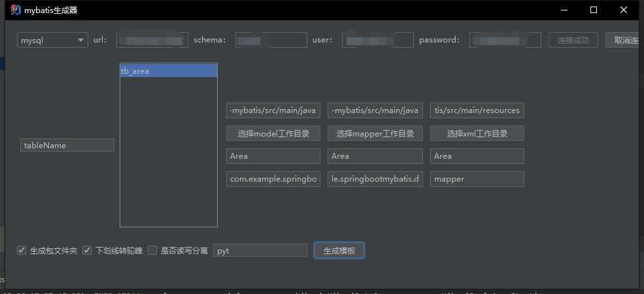644x294 pixels.
Task: Click 选择model工作目录 button
Action: tap(273, 133)
